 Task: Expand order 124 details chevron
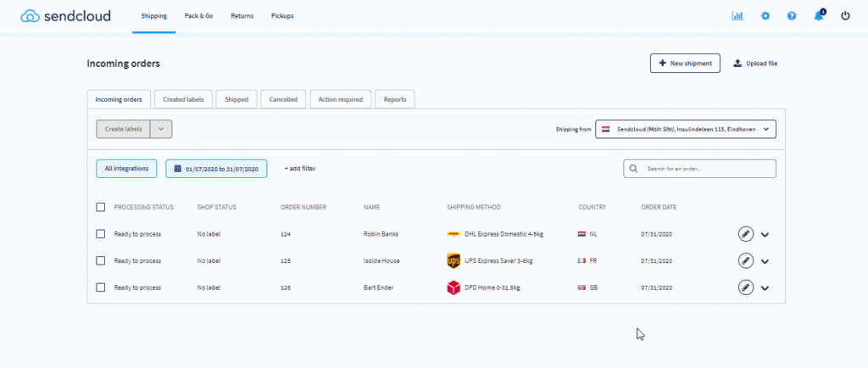765,235
